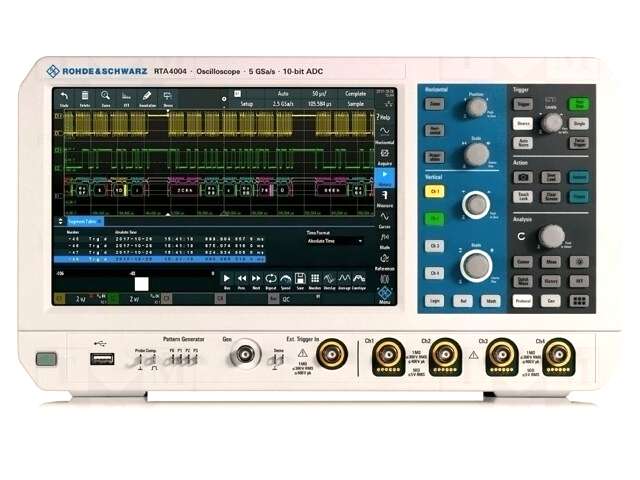Open Setup acquisition field in top bar

[x=246, y=104]
